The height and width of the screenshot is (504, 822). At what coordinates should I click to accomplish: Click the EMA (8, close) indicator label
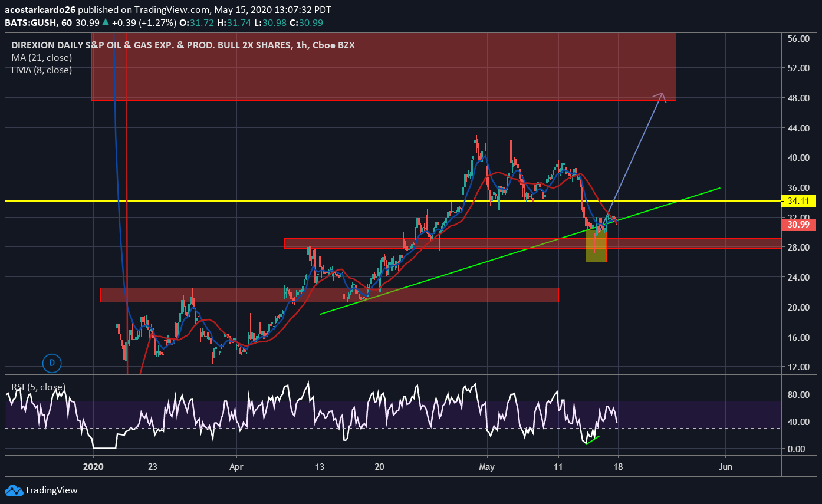[x=41, y=70]
